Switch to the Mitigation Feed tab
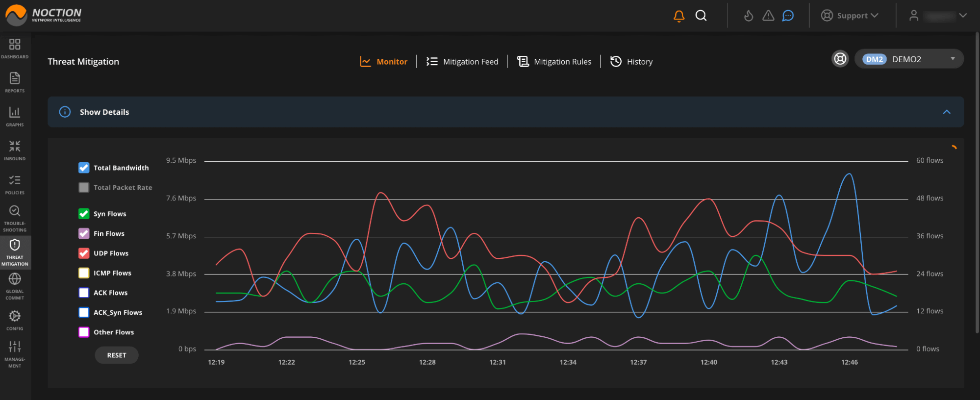 (x=462, y=61)
